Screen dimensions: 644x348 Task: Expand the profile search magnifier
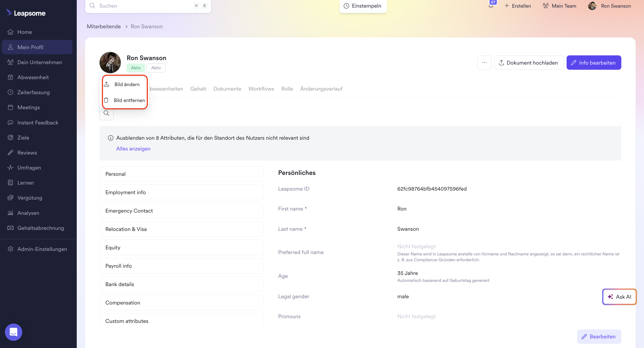click(107, 113)
